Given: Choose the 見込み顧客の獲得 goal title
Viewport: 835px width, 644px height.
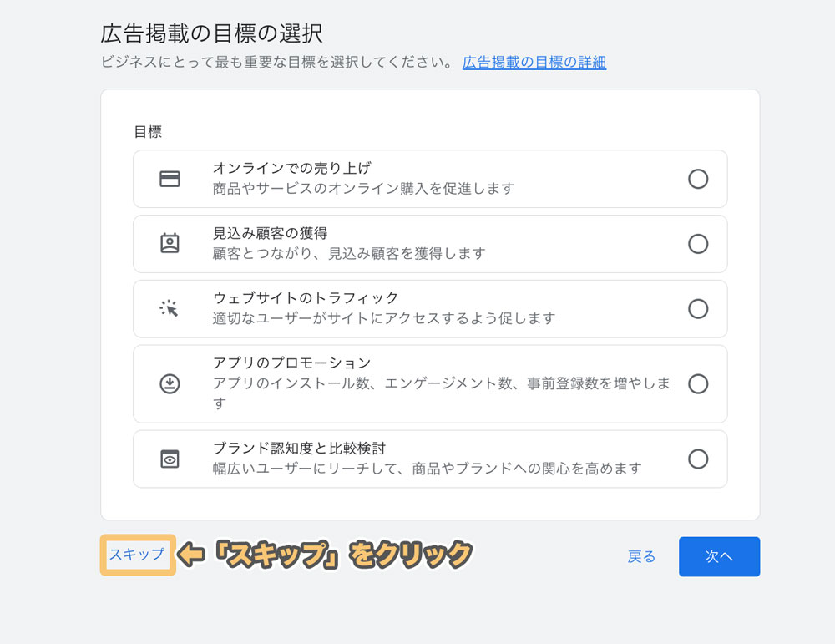Looking at the screenshot, I should [270, 233].
